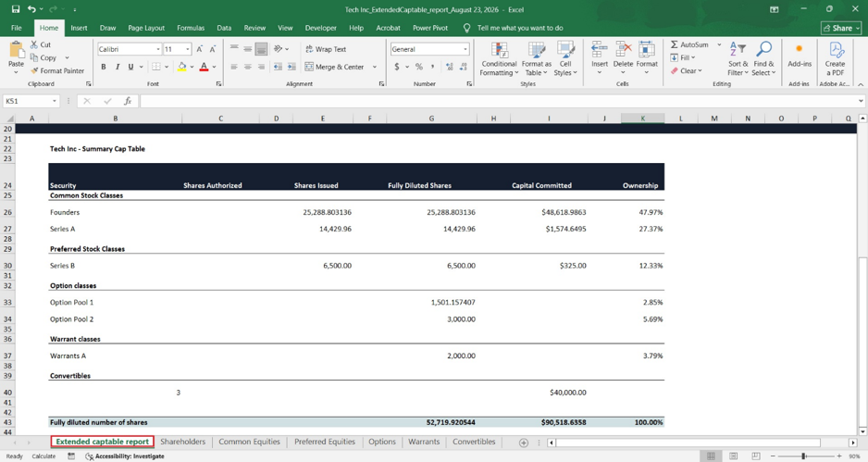
Task: Toggle Wrap Text
Action: pyautogui.click(x=326, y=49)
